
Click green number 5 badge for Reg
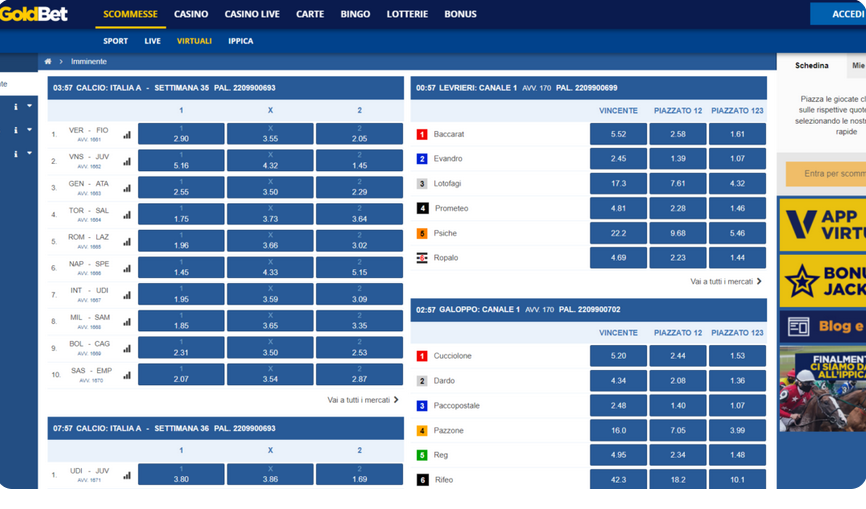[x=422, y=455]
